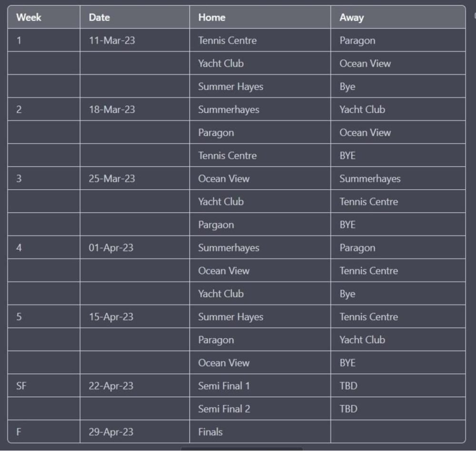
Task: Click the Date column header
Action: point(135,17)
